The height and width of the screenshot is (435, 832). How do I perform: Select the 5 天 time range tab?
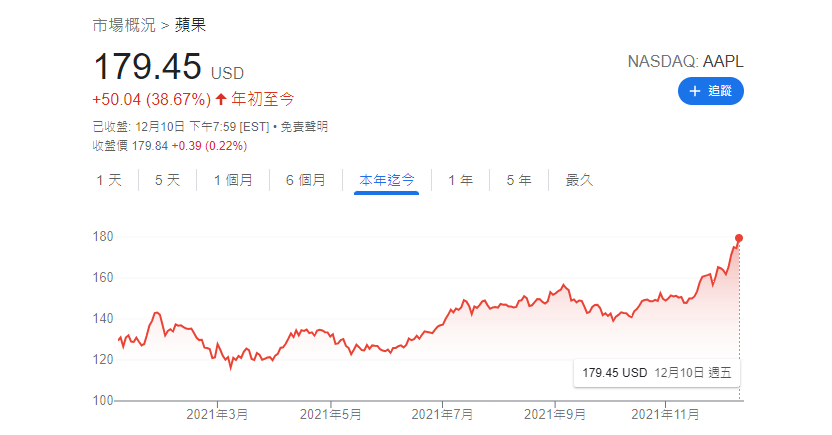point(167,180)
